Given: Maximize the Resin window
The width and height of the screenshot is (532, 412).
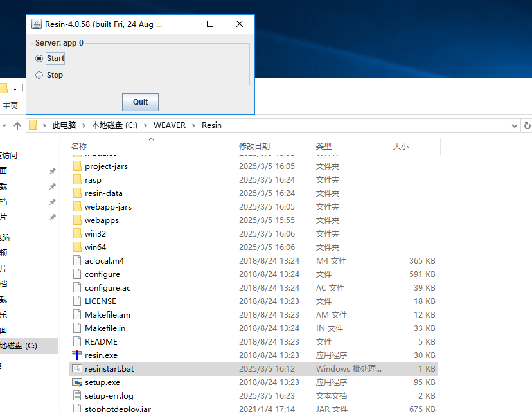Looking at the screenshot, I should (210, 24).
